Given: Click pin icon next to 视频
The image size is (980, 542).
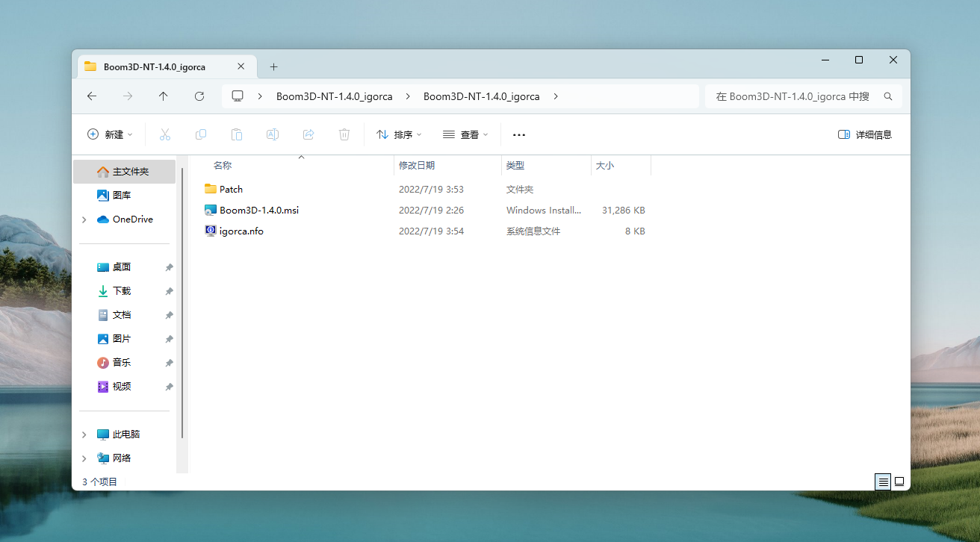Looking at the screenshot, I should coord(170,387).
